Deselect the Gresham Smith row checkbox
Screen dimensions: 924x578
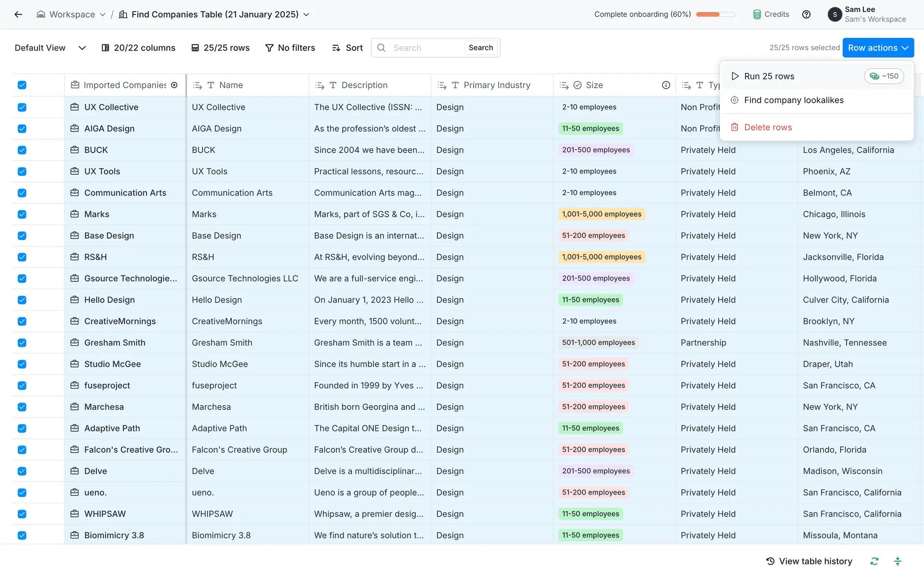[22, 342]
